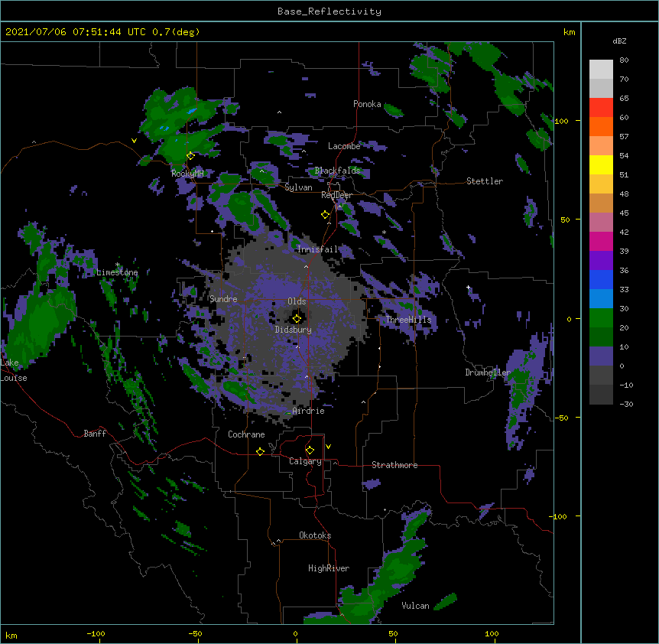The width and height of the screenshot is (659, 644).
Task: Click the Okotoks label
Action: coord(315,535)
